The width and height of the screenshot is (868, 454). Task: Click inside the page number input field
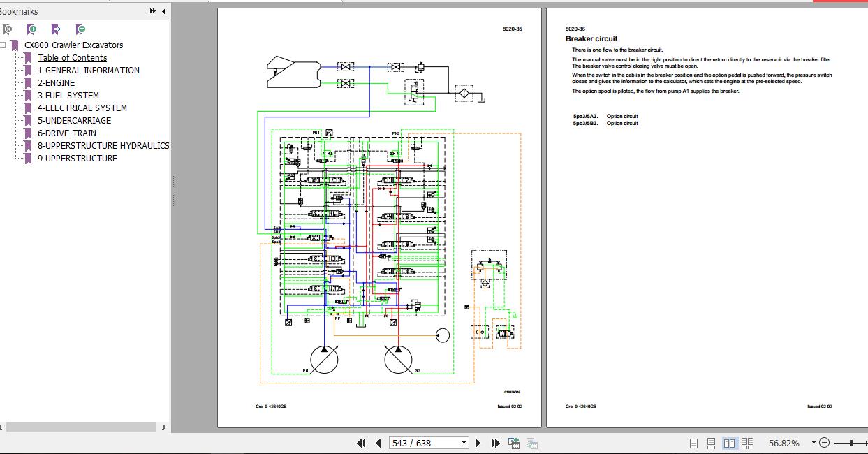[419, 443]
